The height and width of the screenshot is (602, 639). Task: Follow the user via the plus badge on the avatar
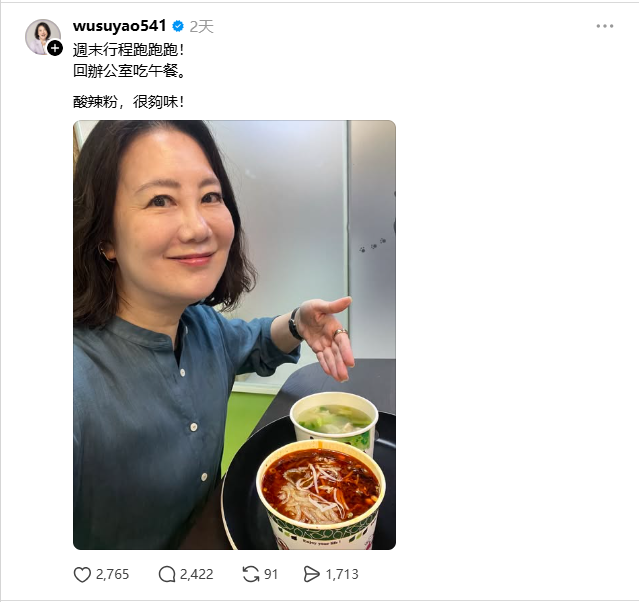pos(55,49)
